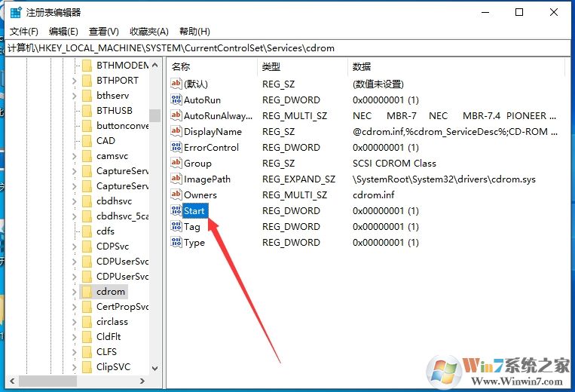575x392 pixels.
Task: Click REG_EXPAND_SZ type cell
Action: click(298, 179)
